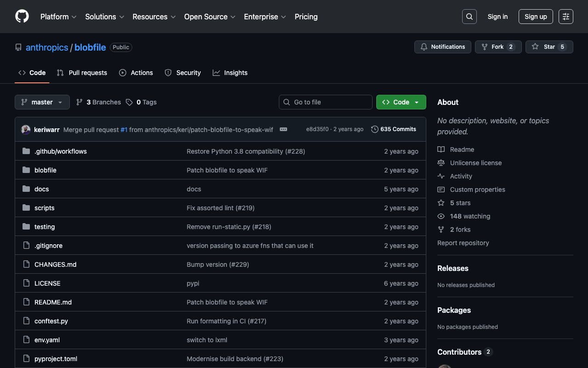Expand commit message ellipsis icon
Screen dimensions: 588x368
283,129
